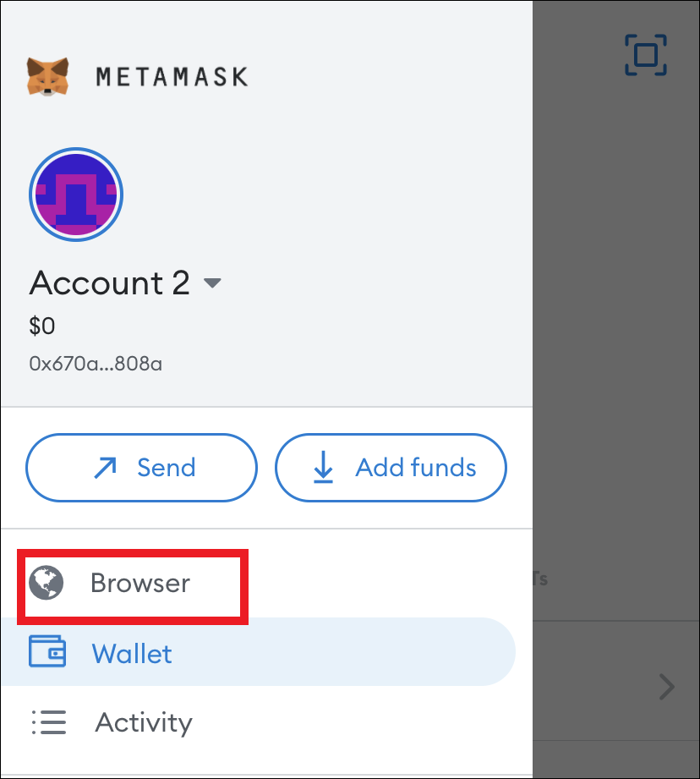
Task: Expand the Account 2 dropdown arrow
Action: [212, 283]
